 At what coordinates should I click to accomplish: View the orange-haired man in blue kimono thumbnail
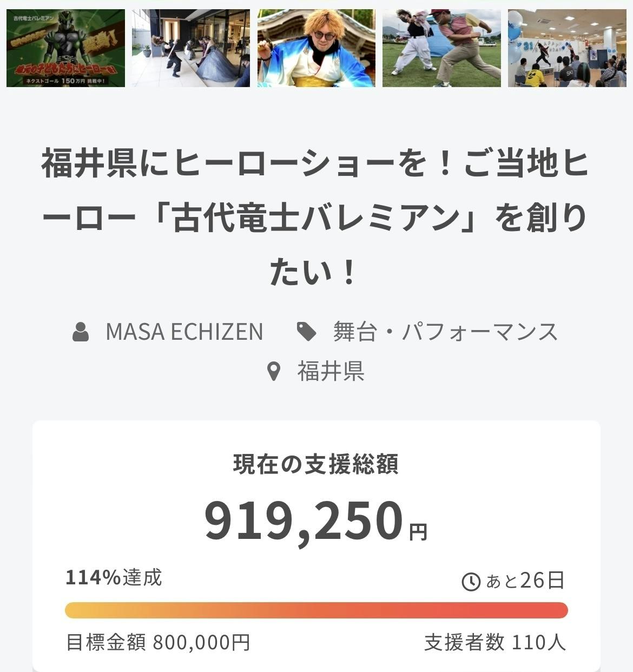pos(316,48)
